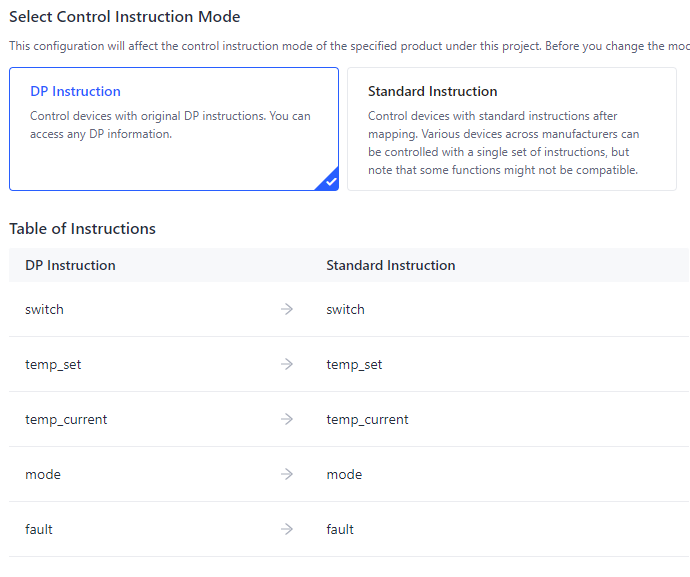
Task: Click the arrow icon in fault row
Action: 287,530
